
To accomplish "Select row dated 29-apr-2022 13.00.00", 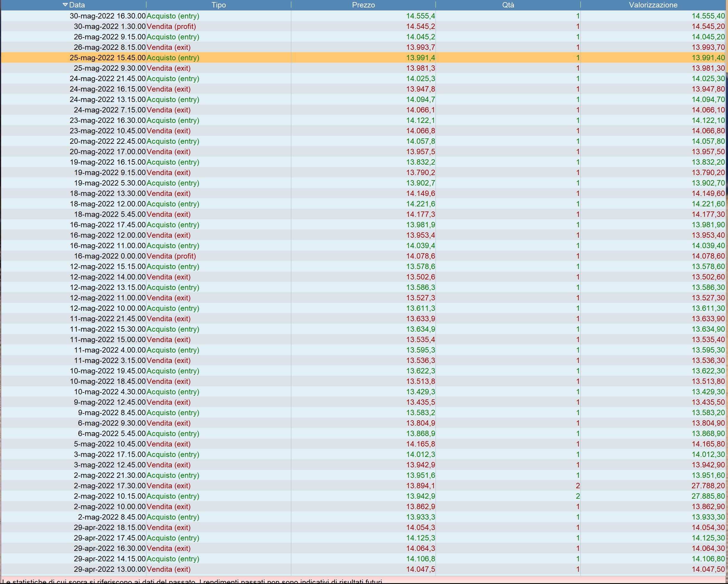I will click(109, 569).
